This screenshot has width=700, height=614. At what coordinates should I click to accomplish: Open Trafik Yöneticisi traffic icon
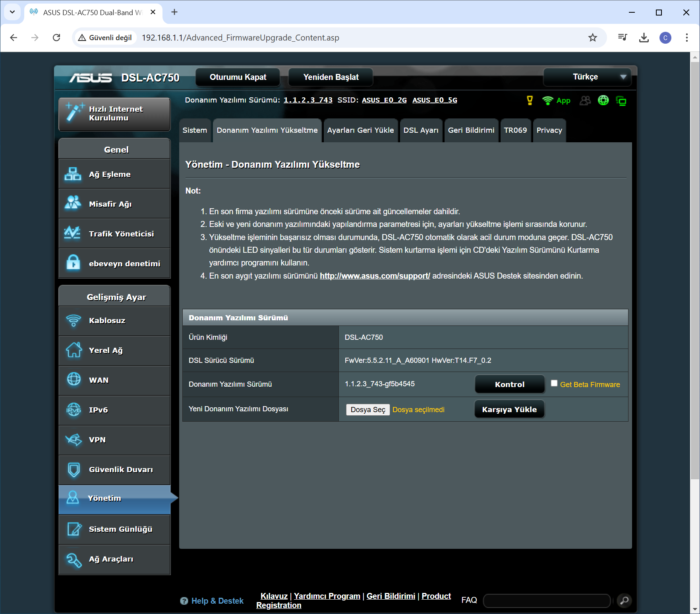pyautogui.click(x=73, y=233)
